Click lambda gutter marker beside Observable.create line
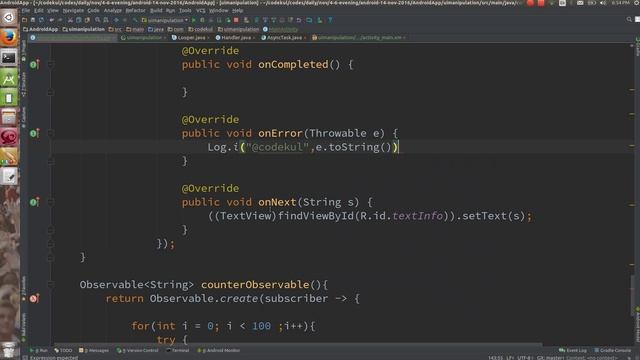 tap(34, 298)
